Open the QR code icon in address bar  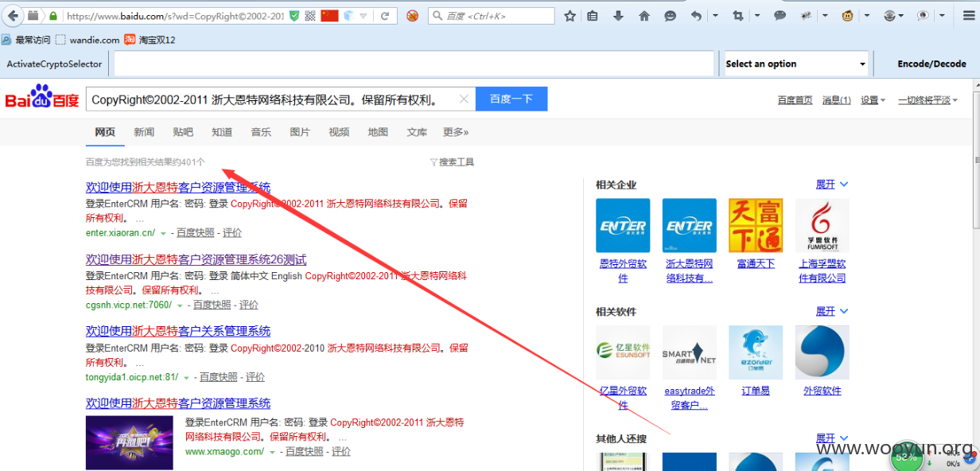pos(310,16)
